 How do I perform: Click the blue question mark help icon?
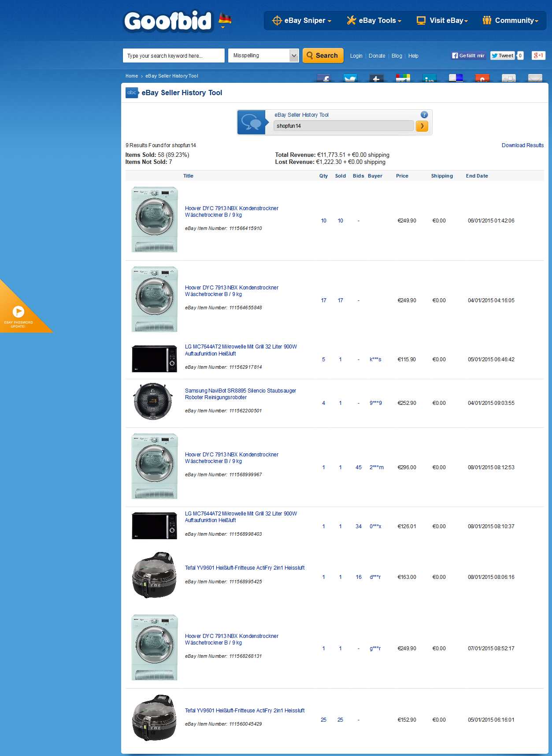tap(424, 115)
